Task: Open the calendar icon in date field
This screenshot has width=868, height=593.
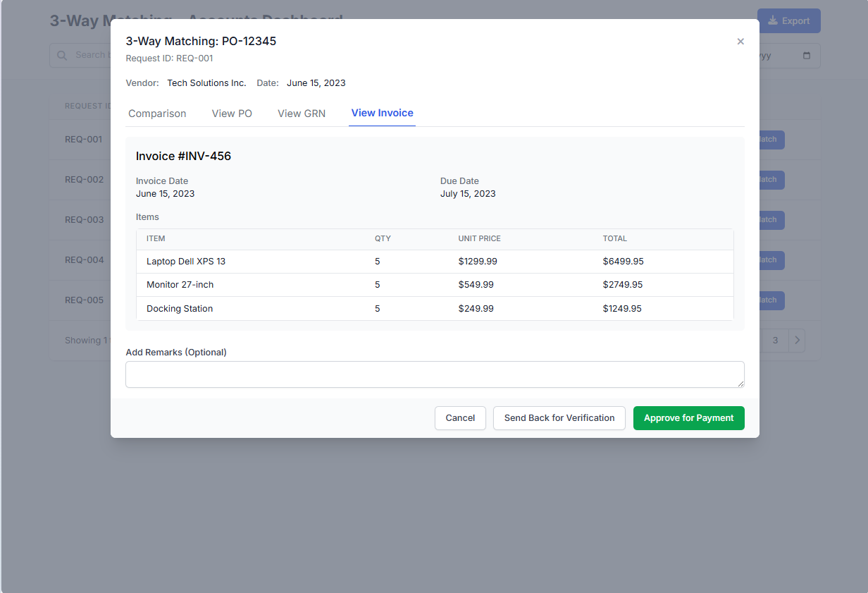Action: pyautogui.click(x=807, y=56)
